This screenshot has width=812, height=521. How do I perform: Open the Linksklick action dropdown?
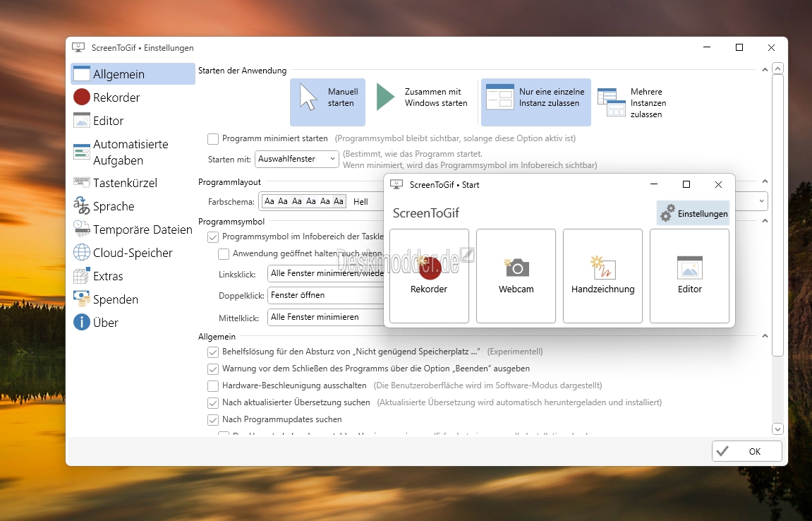coord(326,273)
